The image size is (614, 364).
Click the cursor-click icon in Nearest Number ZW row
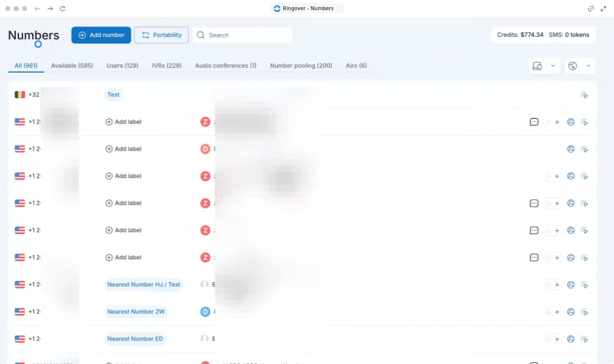click(584, 312)
